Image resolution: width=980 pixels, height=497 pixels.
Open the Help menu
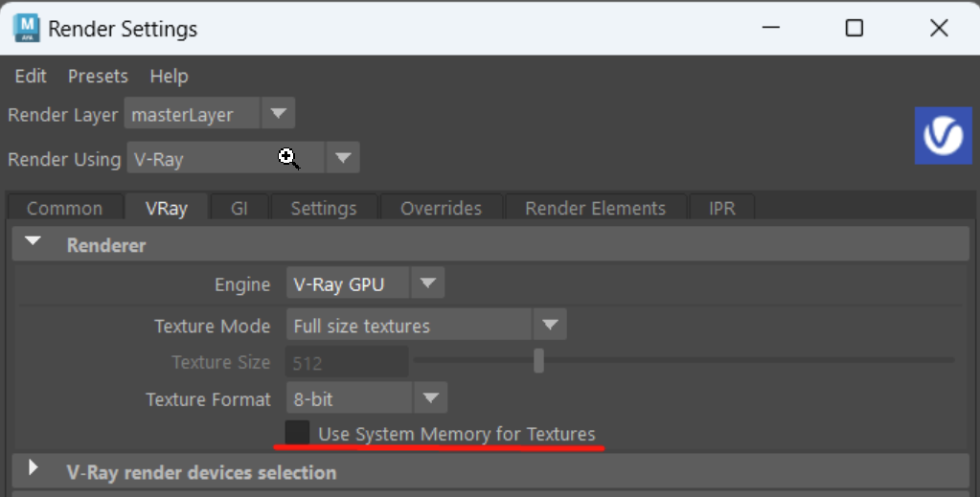[169, 77]
